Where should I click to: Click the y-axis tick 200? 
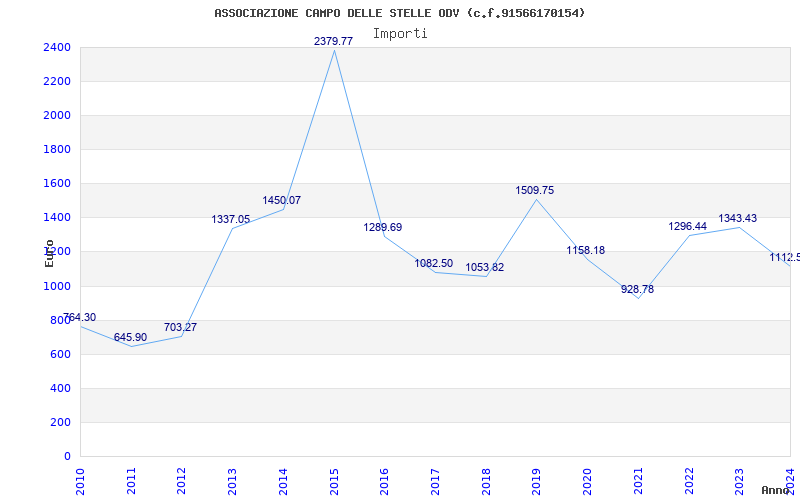tap(60, 422)
